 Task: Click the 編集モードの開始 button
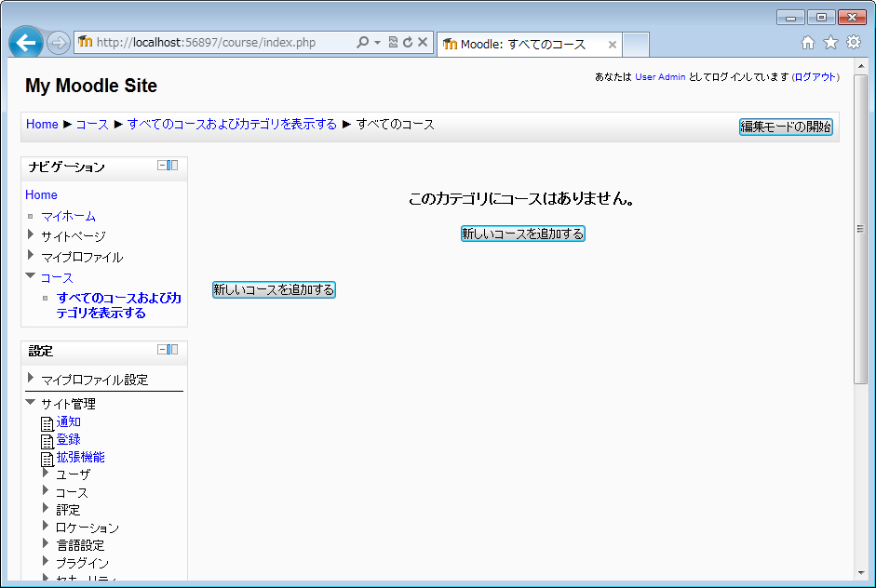click(x=786, y=127)
